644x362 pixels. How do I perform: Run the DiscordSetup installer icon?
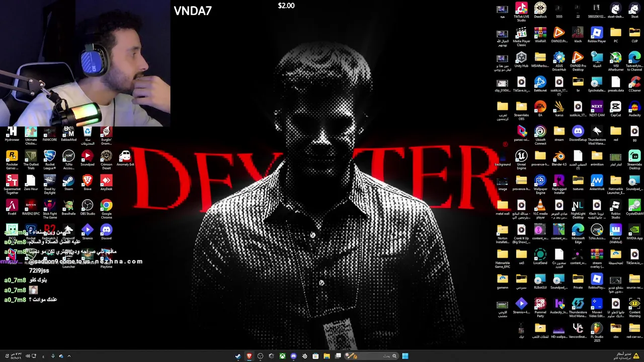(578, 134)
